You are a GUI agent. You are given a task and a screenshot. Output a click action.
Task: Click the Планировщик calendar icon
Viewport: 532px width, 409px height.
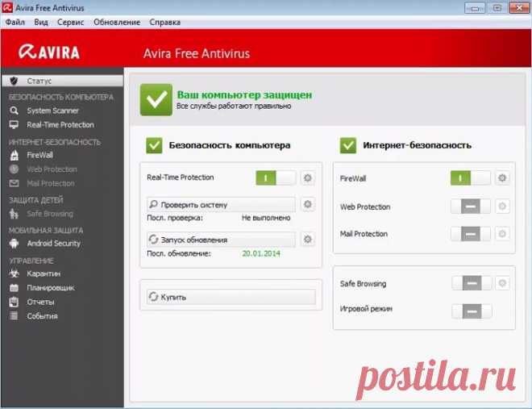click(14, 288)
